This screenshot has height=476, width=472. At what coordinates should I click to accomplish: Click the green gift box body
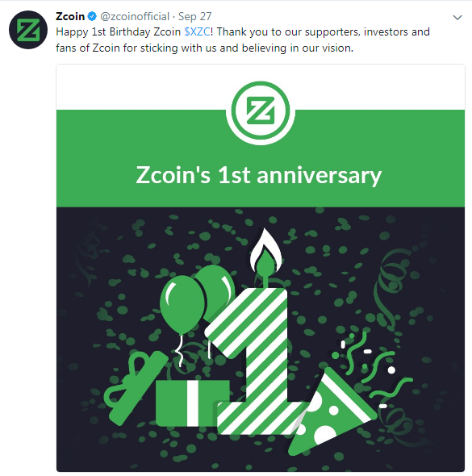coord(192,403)
